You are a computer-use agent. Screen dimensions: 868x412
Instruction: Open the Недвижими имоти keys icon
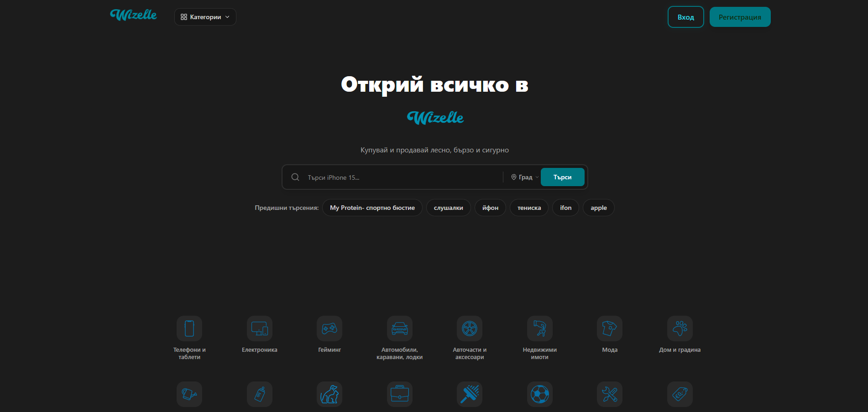[x=540, y=329]
